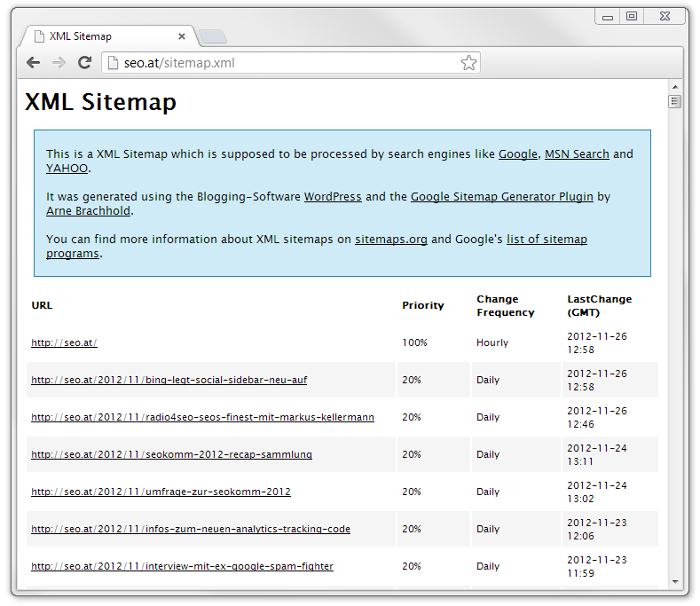700x606 pixels.
Task: Follow the YAHOO link
Action: coord(67,169)
